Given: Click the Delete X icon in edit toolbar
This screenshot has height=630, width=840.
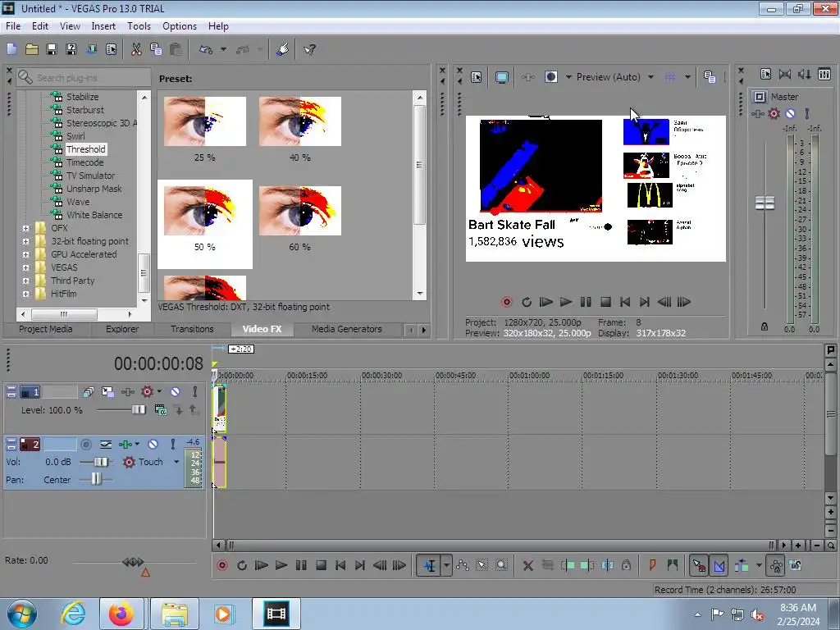Looking at the screenshot, I should coord(527,565).
